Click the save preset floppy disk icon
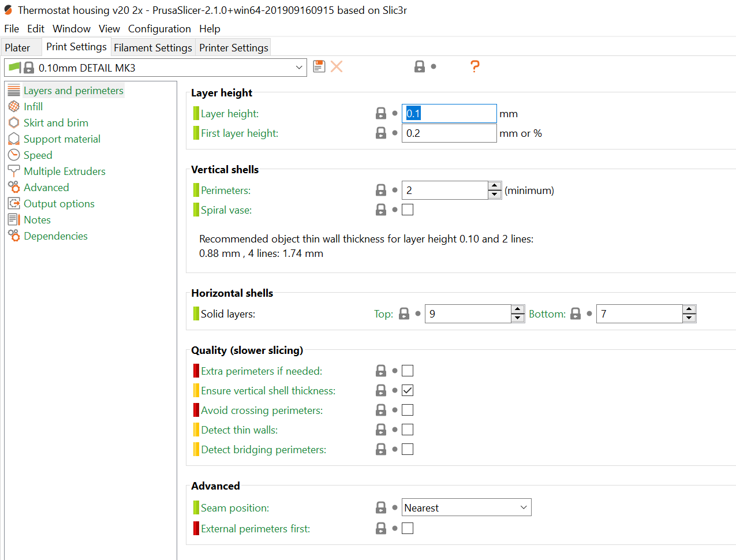Image resolution: width=736 pixels, height=560 pixels. click(x=319, y=67)
